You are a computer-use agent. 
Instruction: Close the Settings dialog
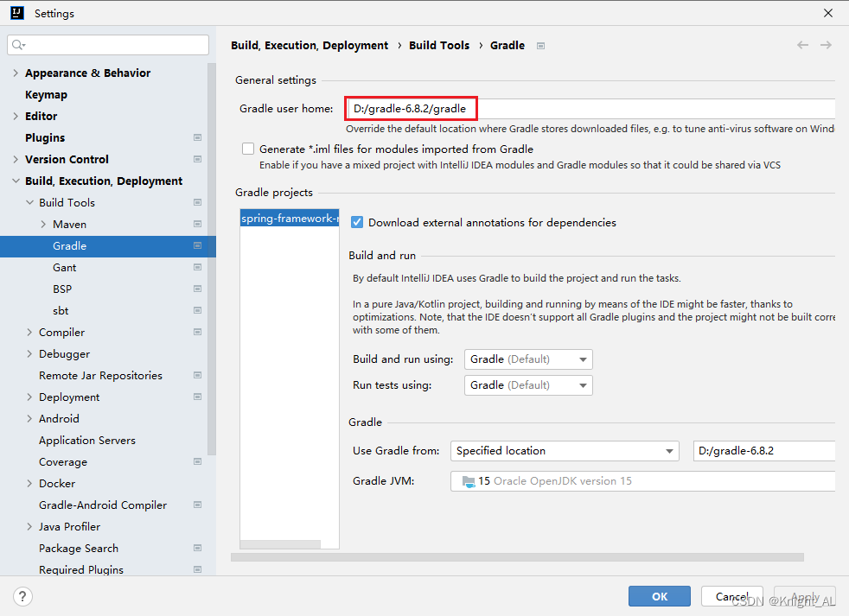point(828,13)
